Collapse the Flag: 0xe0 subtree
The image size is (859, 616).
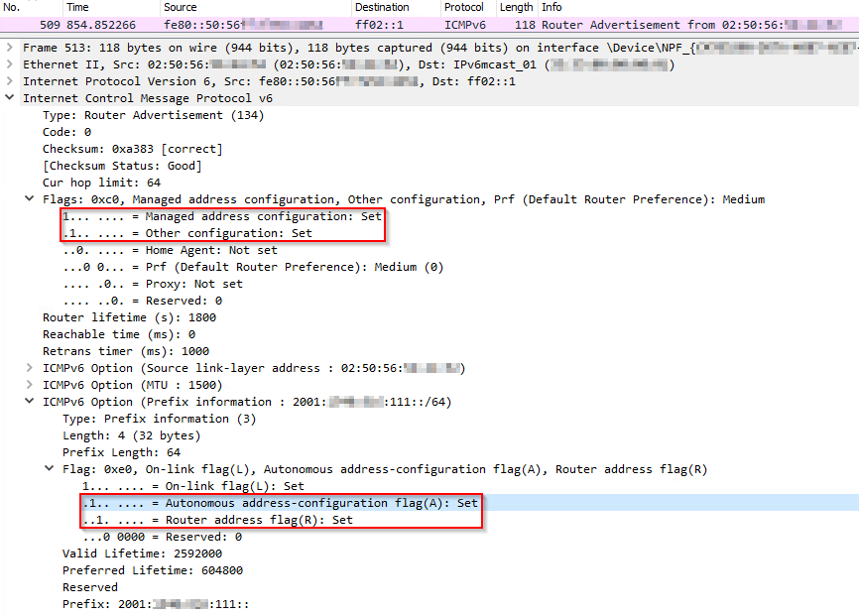50,469
